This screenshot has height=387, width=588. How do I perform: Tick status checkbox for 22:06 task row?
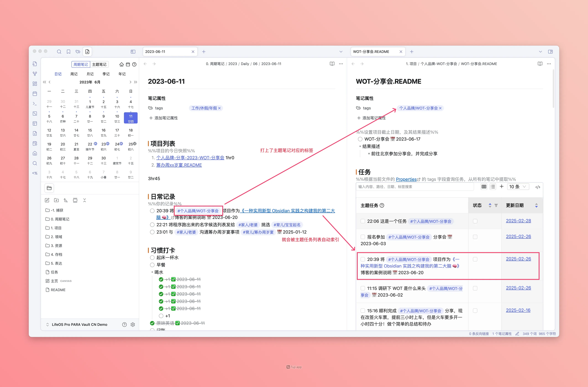[x=475, y=221]
